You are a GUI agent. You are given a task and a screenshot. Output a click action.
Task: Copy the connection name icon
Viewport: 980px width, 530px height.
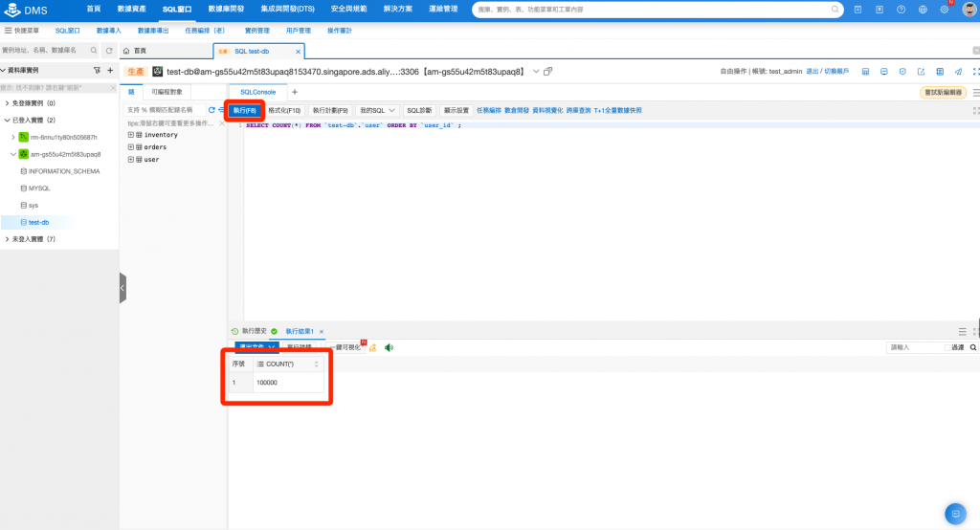point(547,71)
